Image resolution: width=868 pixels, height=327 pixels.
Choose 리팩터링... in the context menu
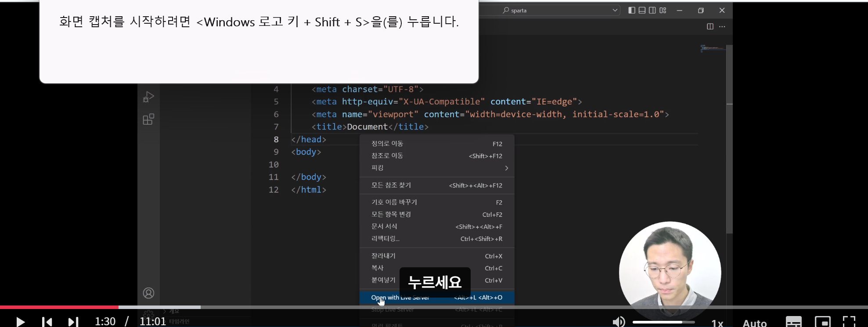[x=437, y=239]
